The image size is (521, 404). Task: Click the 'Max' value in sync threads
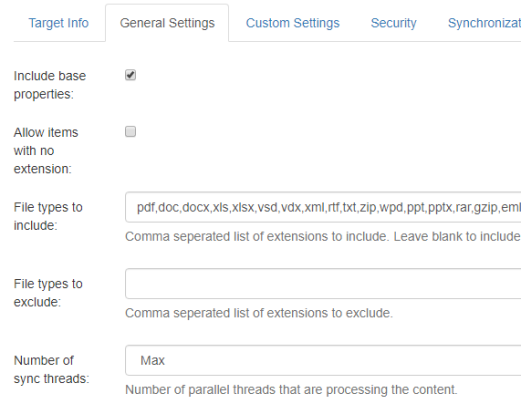(x=152, y=360)
